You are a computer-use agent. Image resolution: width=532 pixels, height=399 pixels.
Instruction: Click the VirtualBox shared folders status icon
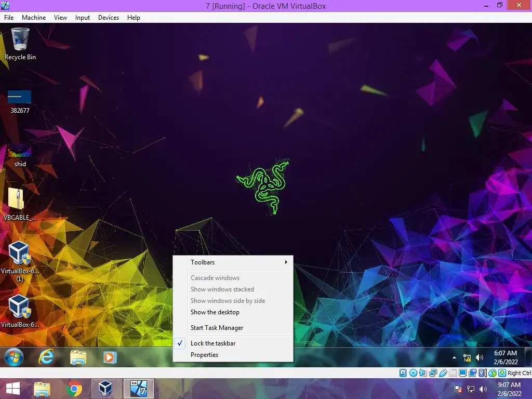[453, 373]
